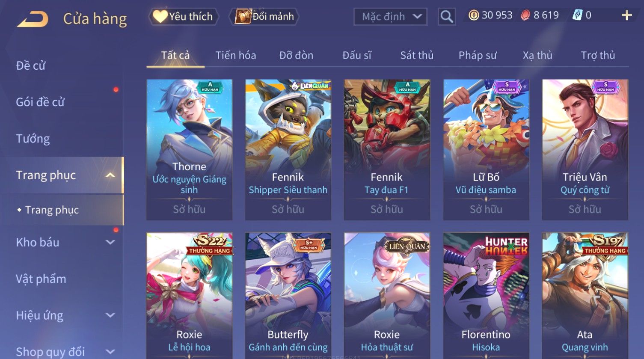Open the search magnifier icon
This screenshot has height=359, width=644.
446,17
